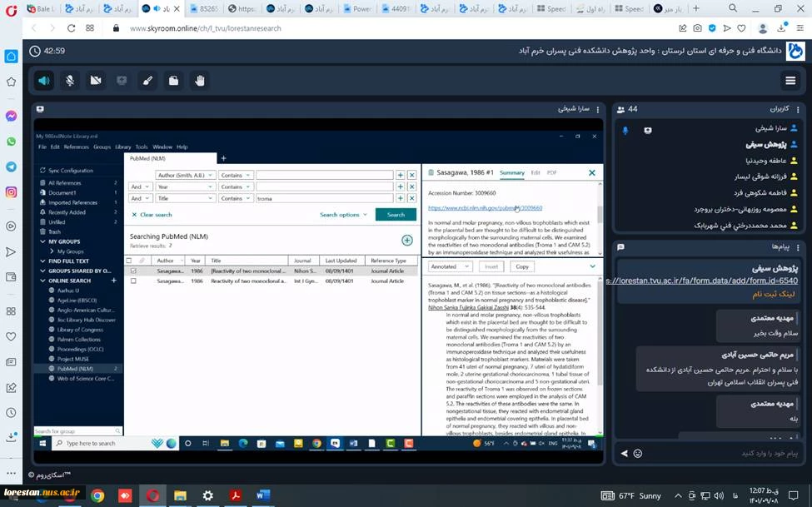This screenshot has width=812, height=507.
Task: Open the Skyroom whiteboard brush tool
Action: [x=147, y=81]
